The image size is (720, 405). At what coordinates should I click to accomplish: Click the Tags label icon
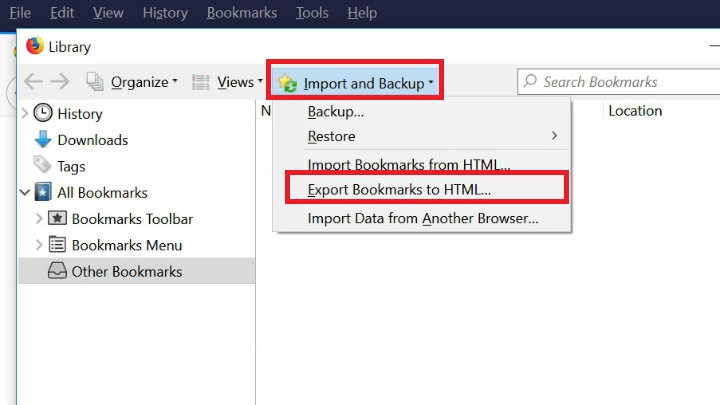42,165
